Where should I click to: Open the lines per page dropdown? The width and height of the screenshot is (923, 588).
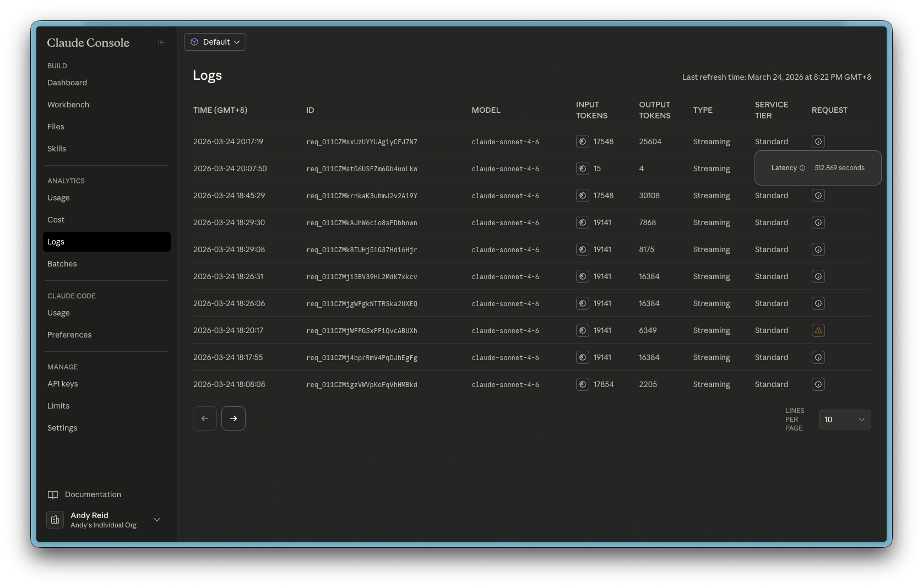[x=844, y=420]
